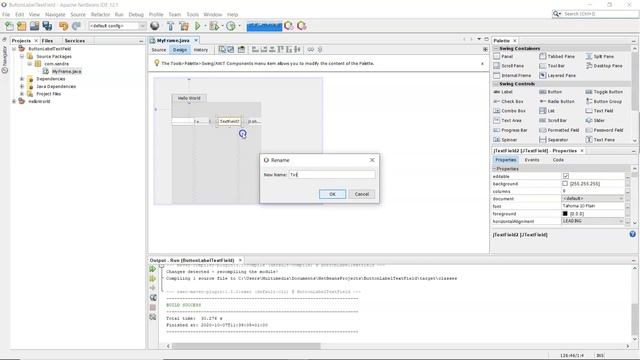Select the Slider palette item
Screen dimensions: 640x360
[595, 120]
